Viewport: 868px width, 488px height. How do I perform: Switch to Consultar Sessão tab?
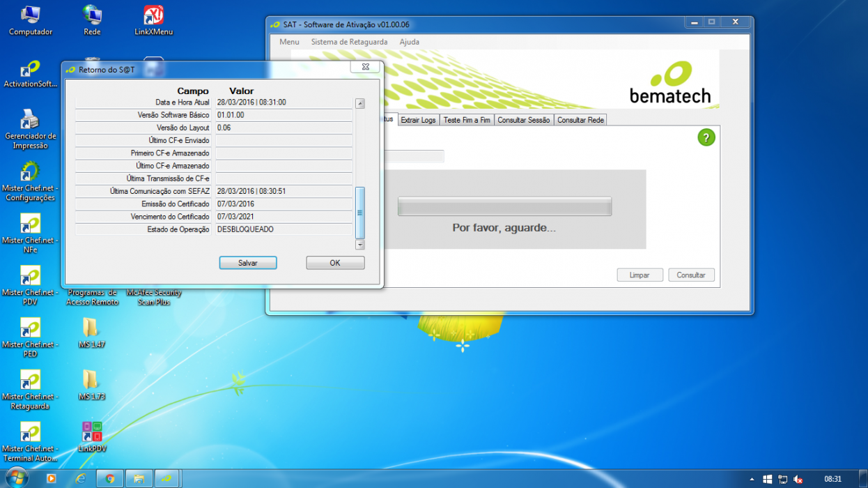[523, 120]
